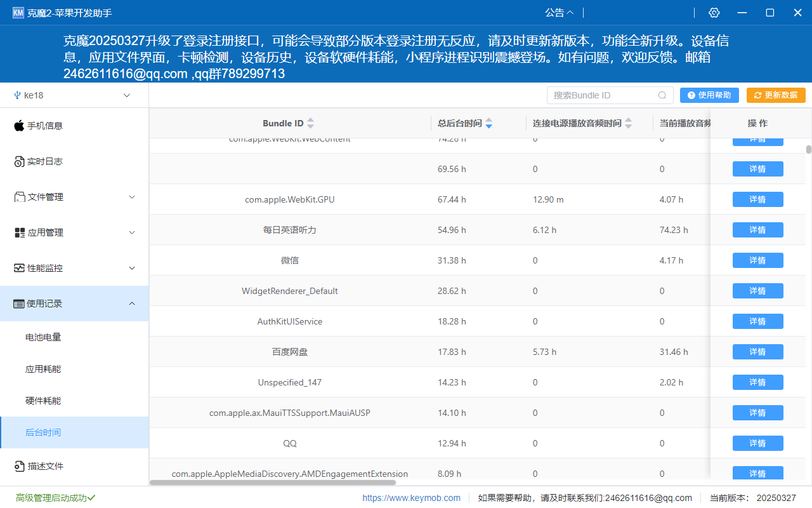The width and height of the screenshot is (812, 508).
Task: Open 描述文件 in the sidebar
Action: coord(74,466)
